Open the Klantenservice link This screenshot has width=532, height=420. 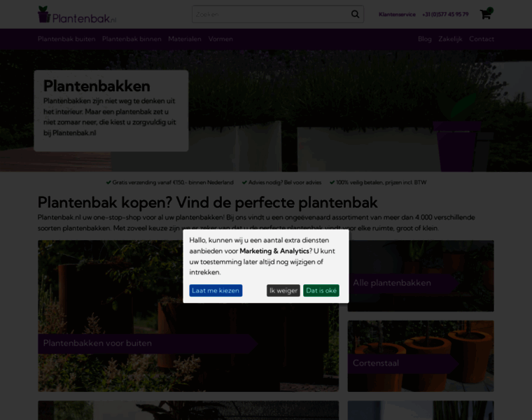coord(397,14)
